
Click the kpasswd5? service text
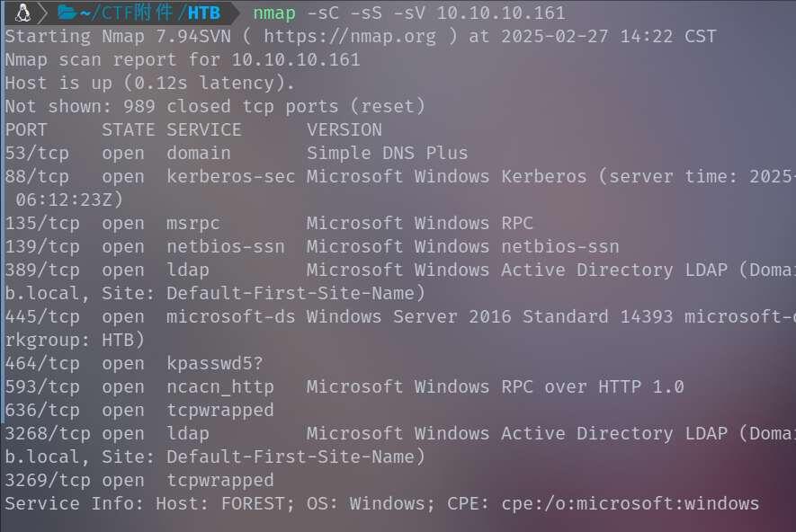pos(214,363)
